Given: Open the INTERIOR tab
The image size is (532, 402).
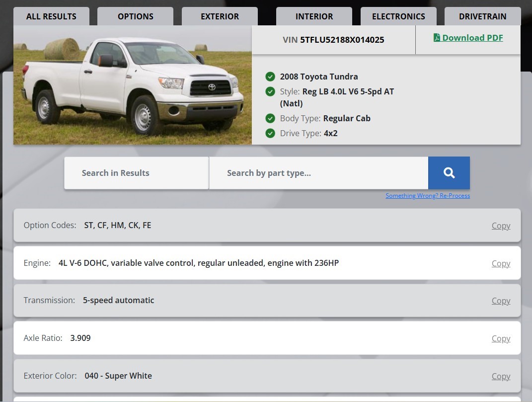Looking at the screenshot, I should click(x=314, y=16).
